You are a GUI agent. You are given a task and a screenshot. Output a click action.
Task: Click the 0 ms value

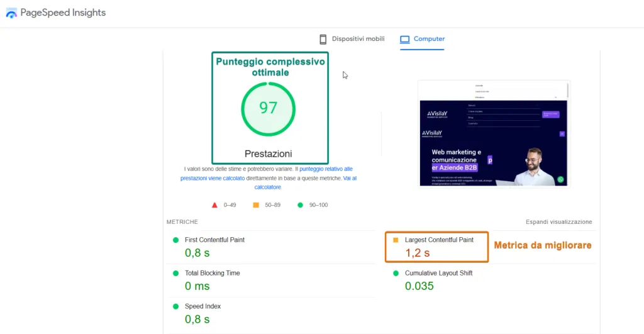[x=197, y=286]
